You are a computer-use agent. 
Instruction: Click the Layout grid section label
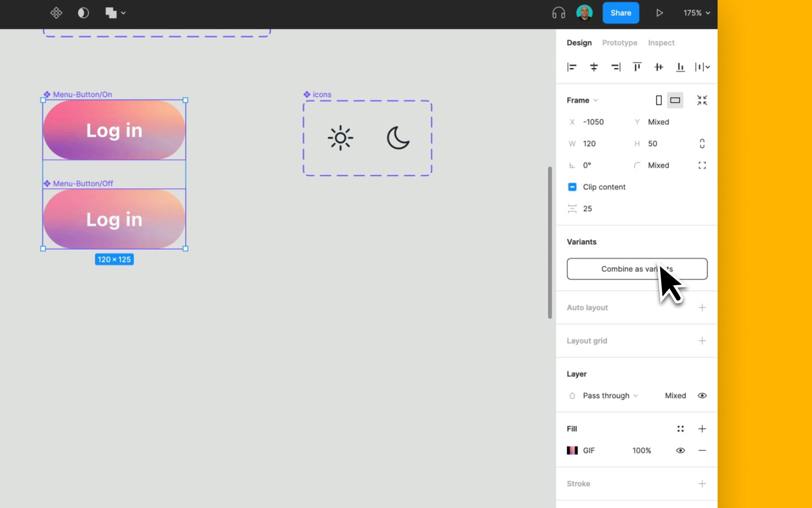587,341
